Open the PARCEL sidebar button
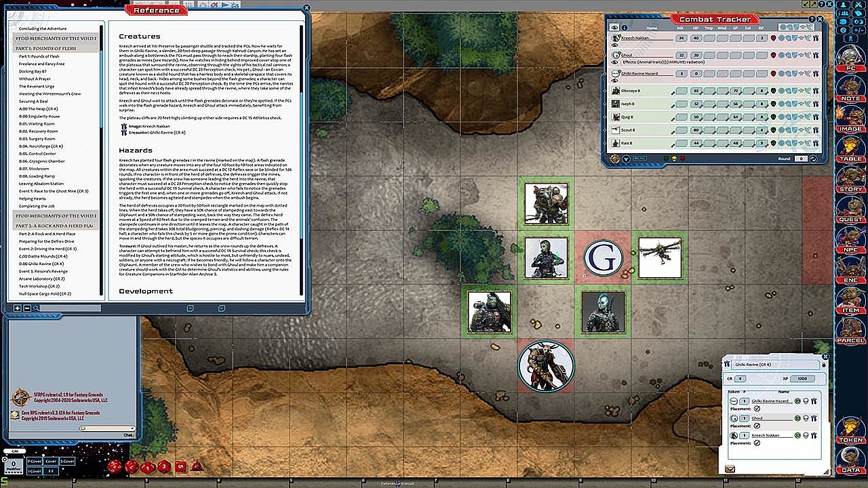The image size is (868, 488). point(850,331)
